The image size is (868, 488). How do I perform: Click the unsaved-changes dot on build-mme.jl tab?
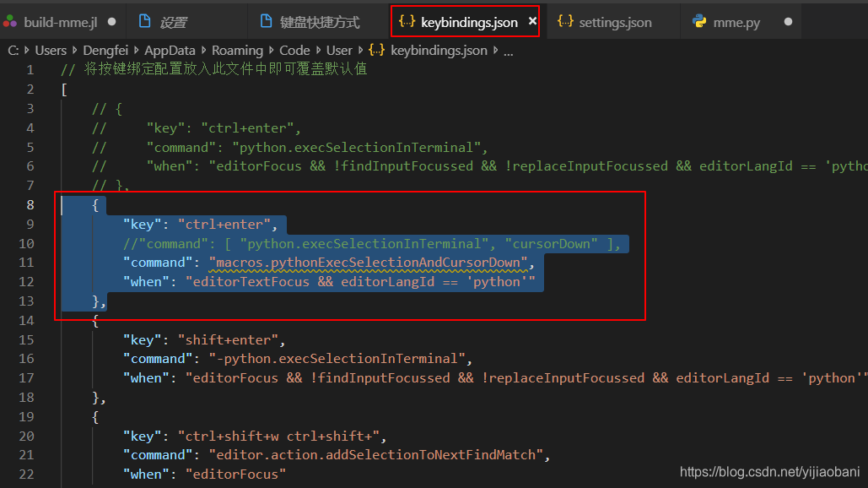[x=111, y=21]
